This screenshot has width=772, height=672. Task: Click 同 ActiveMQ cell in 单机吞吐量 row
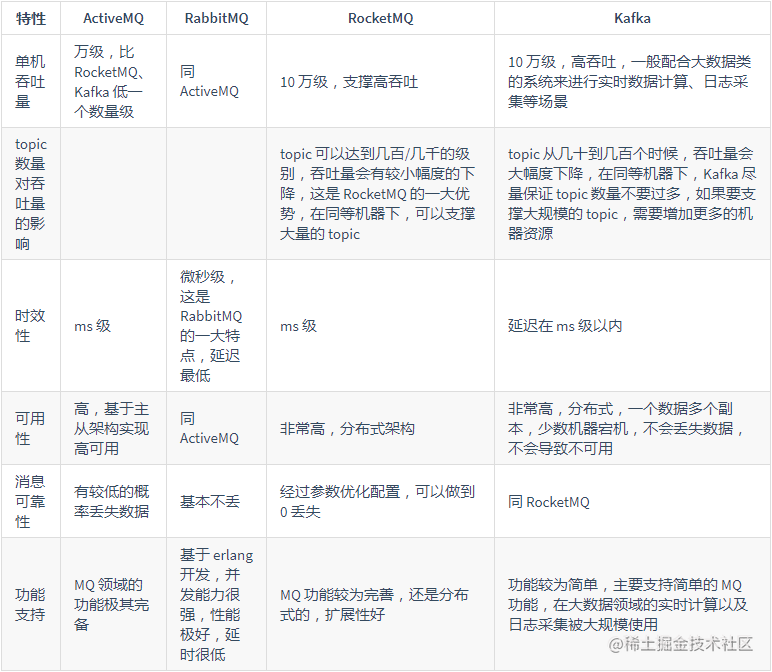tap(216, 81)
